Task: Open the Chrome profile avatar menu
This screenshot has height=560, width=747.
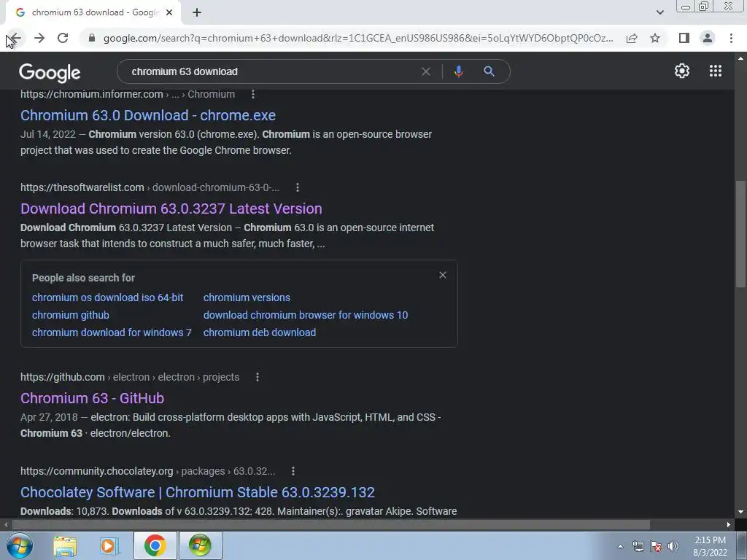Action: [x=708, y=38]
